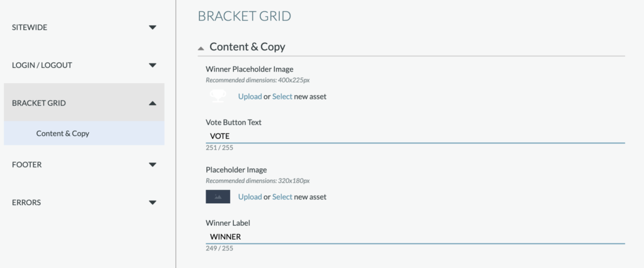Click Select for Winner Placeholder Image

point(282,97)
